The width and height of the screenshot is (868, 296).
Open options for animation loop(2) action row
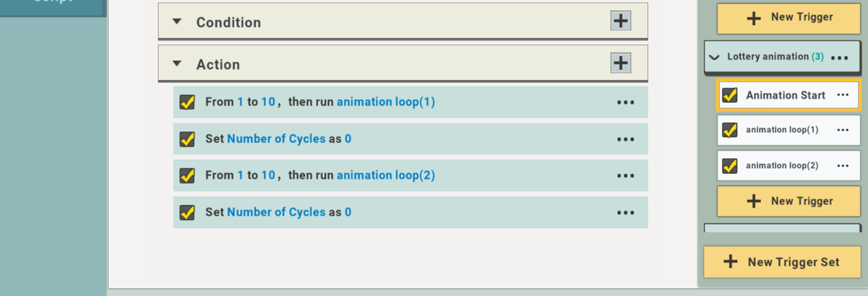(x=625, y=176)
